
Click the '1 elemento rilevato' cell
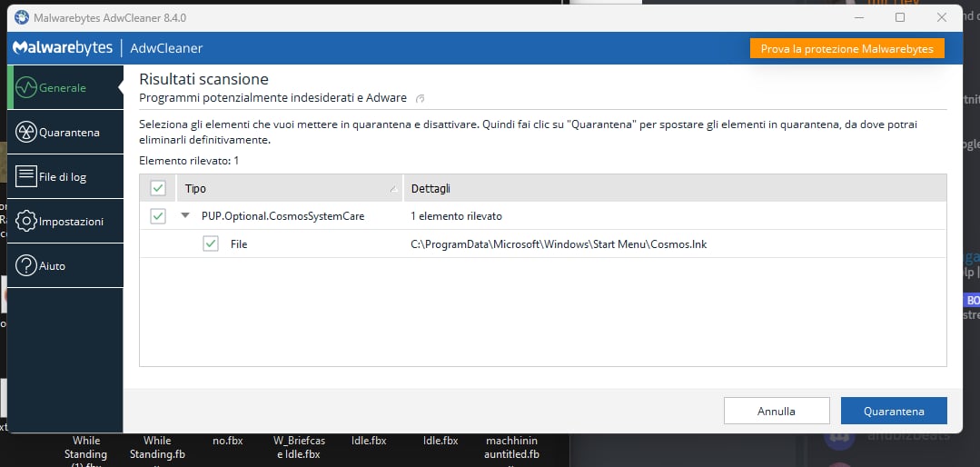tap(456, 216)
